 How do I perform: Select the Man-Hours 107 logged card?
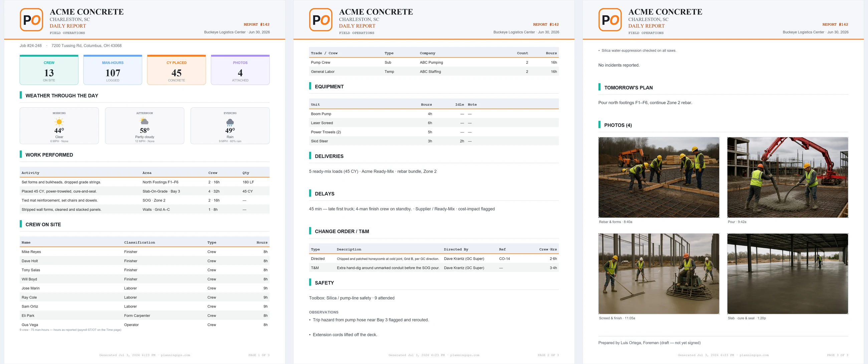click(113, 70)
